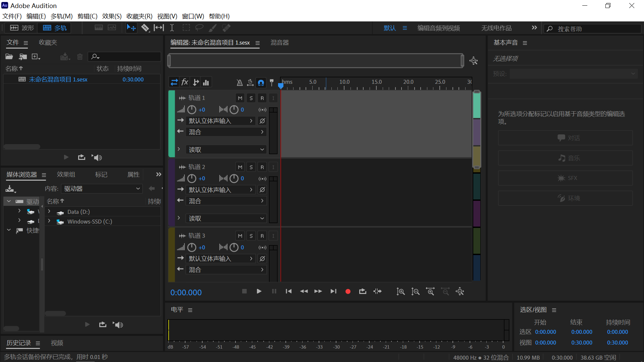644x362 pixels.
Task: Select 编辑音频到视频 workspace
Action: (439, 28)
